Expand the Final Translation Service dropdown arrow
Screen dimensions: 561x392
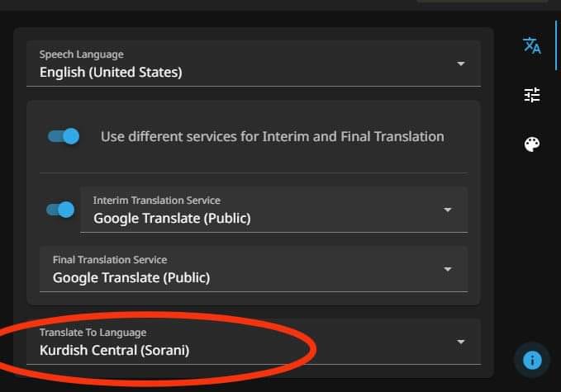(x=448, y=269)
